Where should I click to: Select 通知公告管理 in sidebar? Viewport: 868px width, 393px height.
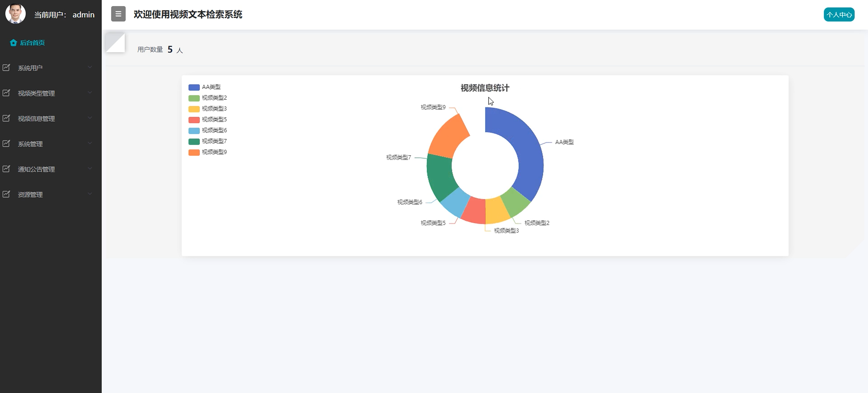[x=36, y=169]
